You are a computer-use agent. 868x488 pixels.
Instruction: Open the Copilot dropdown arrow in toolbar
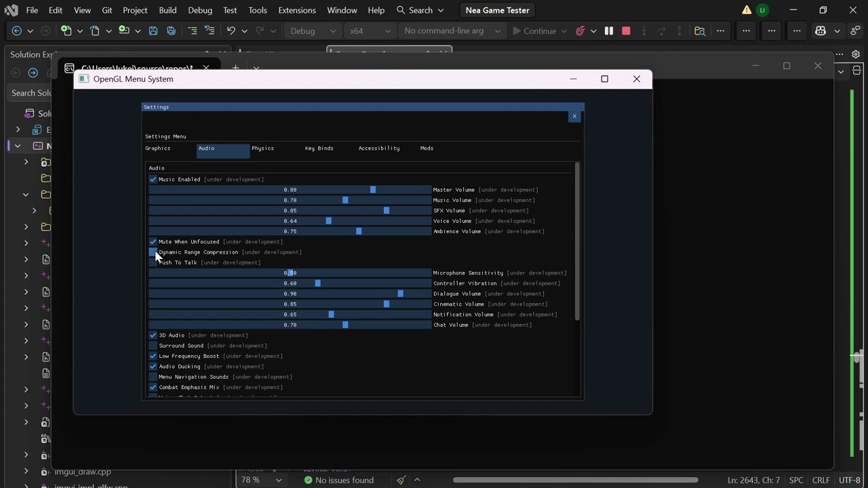coord(837,31)
